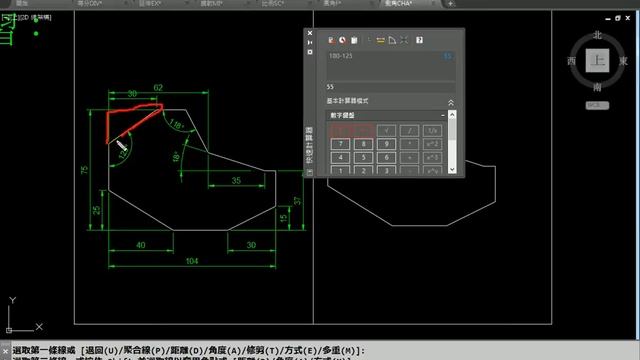
Task: Click the x^2 square key
Action: [x=432, y=144]
